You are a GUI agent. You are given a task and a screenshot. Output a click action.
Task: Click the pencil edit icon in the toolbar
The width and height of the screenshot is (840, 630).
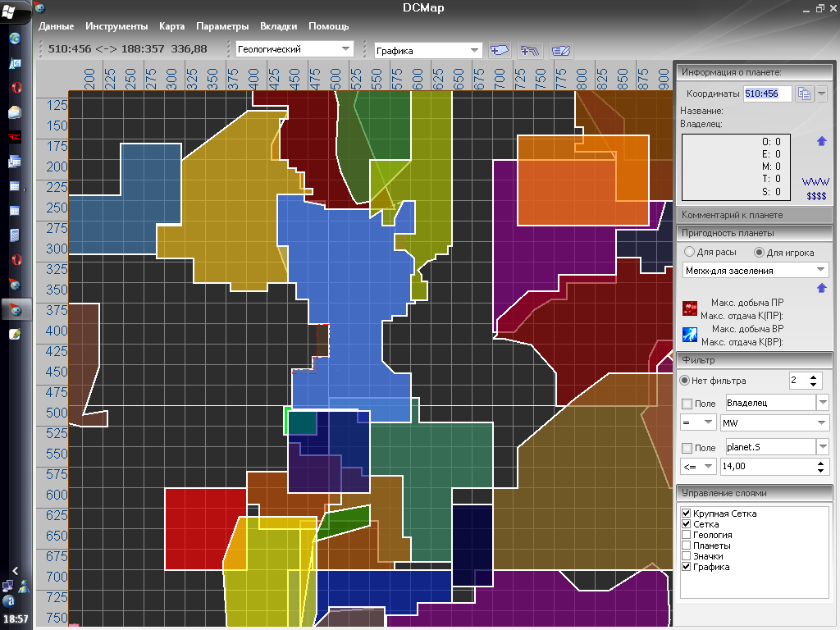pos(561,50)
